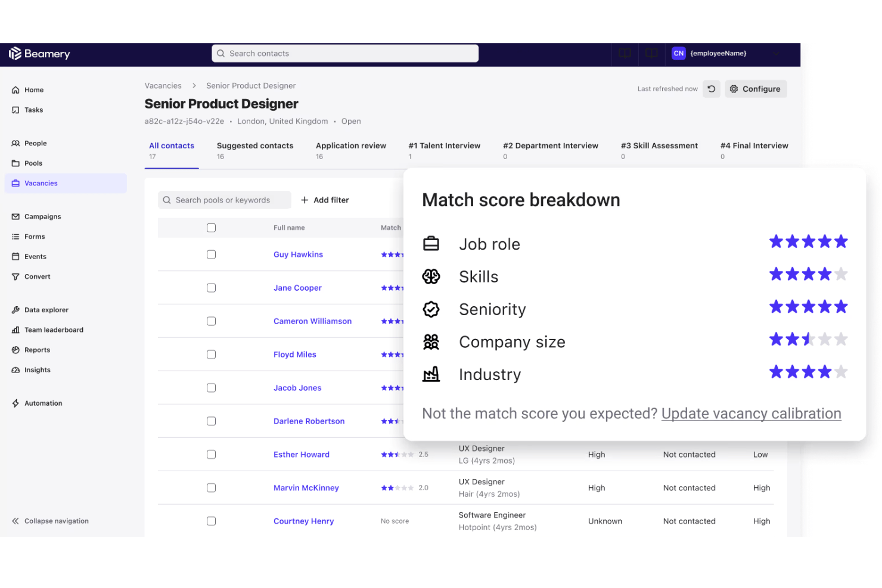882x588 pixels.
Task: Switch to All contacts tab
Action: 172,151
